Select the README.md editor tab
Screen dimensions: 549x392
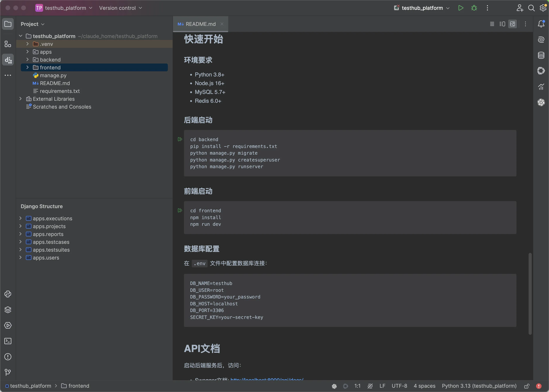point(200,24)
